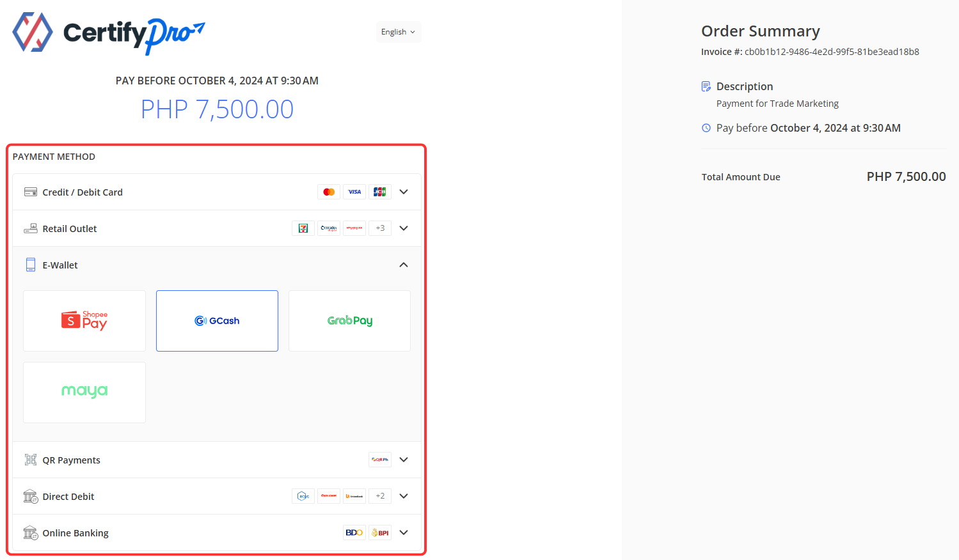This screenshot has width=959, height=560.
Task: Click 'Payment for Trade Marketing' description
Action: 777,104
